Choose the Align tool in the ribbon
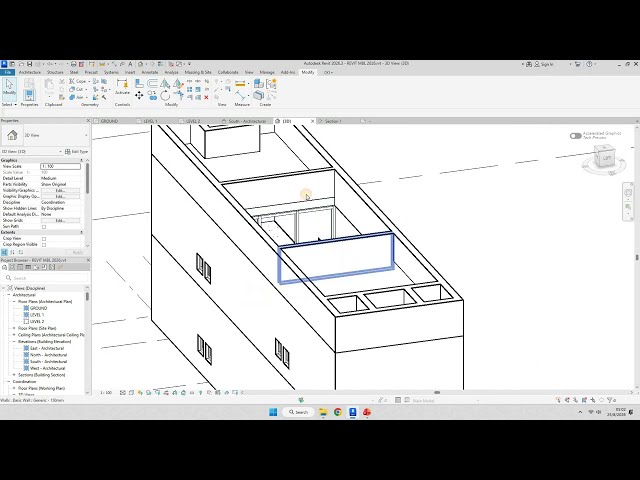 click(x=139, y=84)
